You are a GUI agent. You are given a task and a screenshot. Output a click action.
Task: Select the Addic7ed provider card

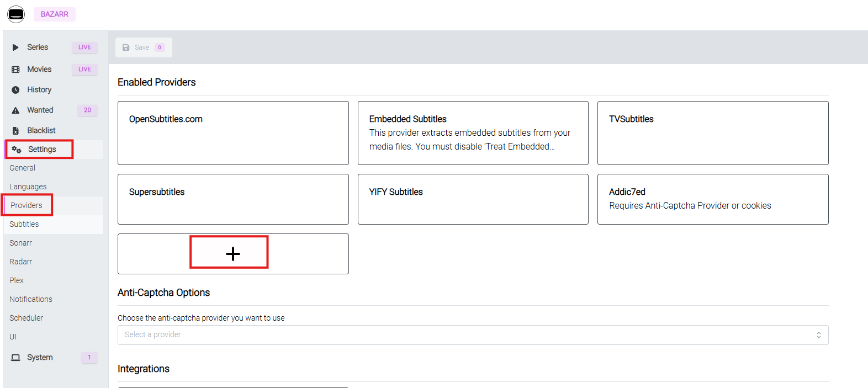(x=712, y=199)
